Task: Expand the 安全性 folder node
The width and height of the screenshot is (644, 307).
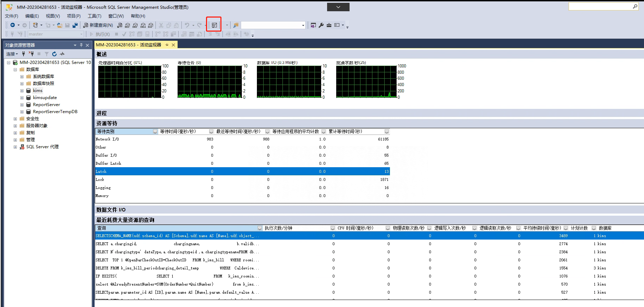Action: pyautogui.click(x=15, y=119)
